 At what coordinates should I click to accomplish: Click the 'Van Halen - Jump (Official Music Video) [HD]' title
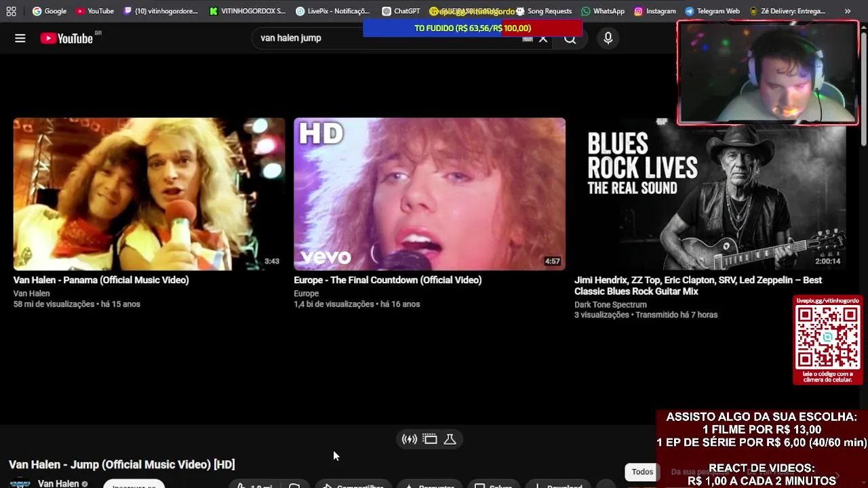tap(122, 464)
